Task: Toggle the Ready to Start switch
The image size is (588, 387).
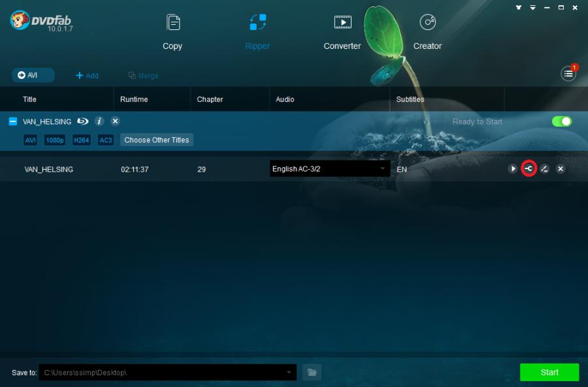Action: tap(562, 121)
